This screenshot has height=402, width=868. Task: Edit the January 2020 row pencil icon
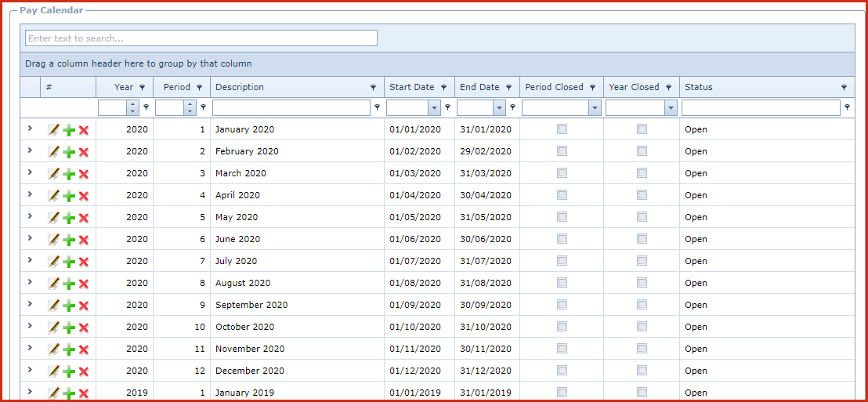pos(53,130)
